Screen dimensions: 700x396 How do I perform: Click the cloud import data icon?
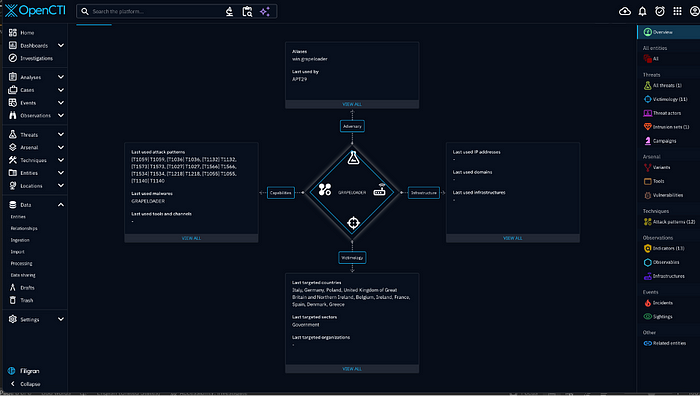[x=625, y=11]
